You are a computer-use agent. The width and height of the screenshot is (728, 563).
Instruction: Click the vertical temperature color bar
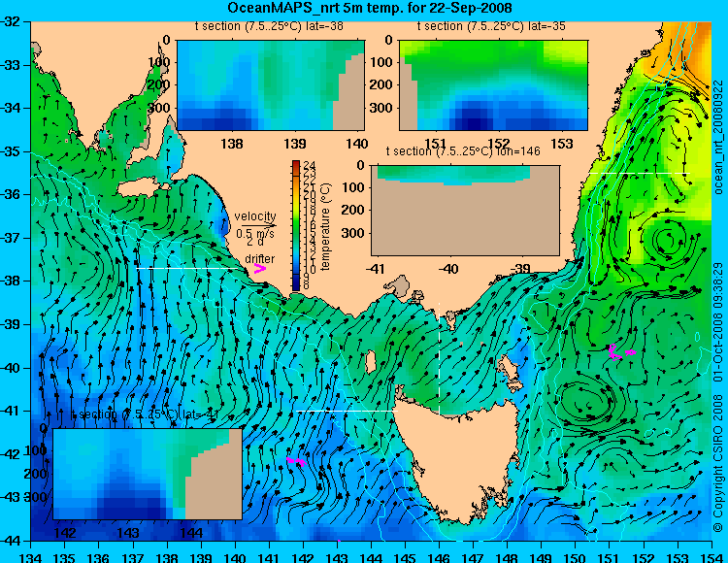[296, 225]
